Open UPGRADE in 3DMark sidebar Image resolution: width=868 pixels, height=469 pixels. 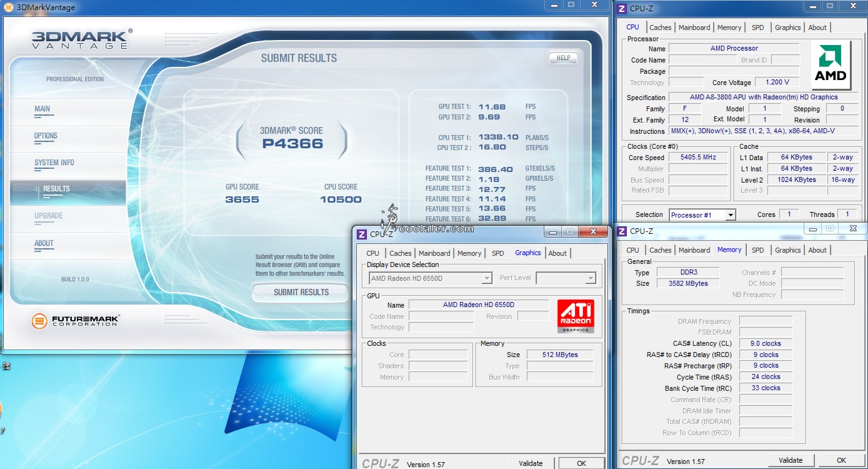[48, 216]
